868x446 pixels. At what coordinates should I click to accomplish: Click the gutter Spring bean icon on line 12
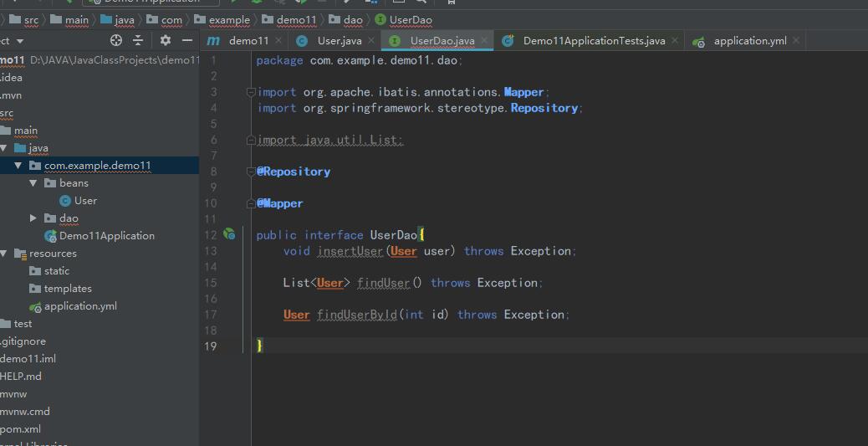pos(229,234)
